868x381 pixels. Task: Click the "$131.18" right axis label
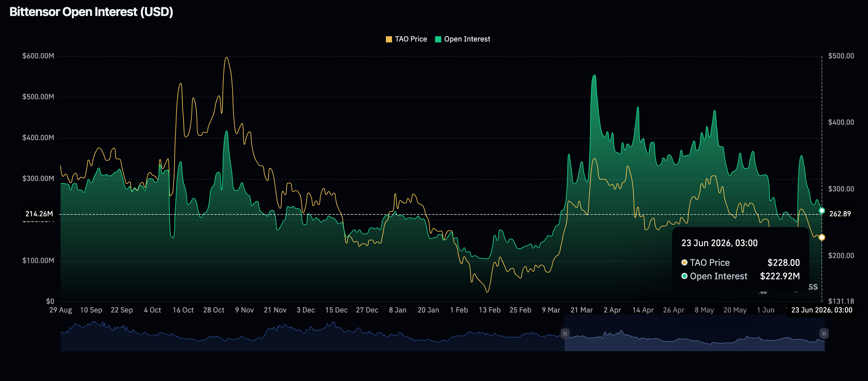pyautogui.click(x=841, y=301)
